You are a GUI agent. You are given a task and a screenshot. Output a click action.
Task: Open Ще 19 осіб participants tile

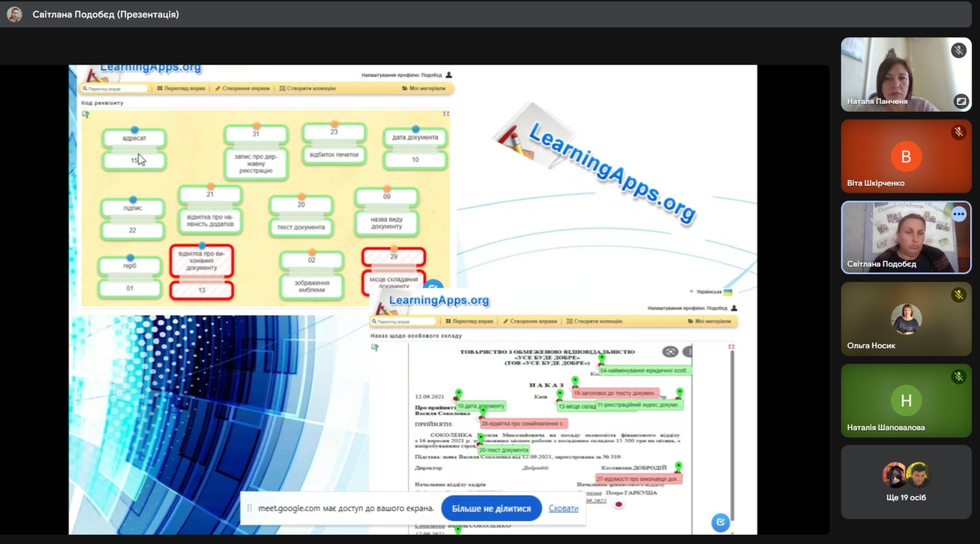click(x=906, y=482)
